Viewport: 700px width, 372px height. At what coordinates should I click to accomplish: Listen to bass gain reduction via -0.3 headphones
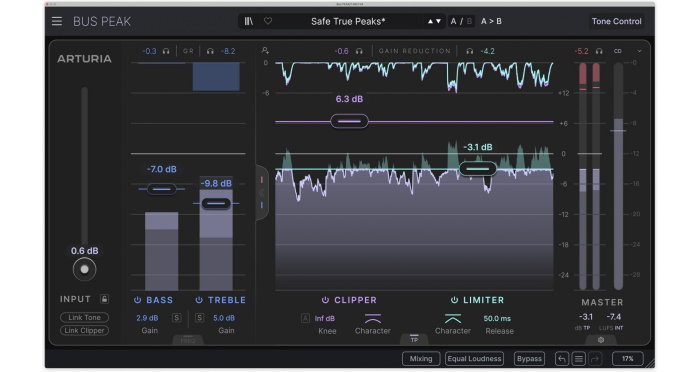(x=166, y=51)
